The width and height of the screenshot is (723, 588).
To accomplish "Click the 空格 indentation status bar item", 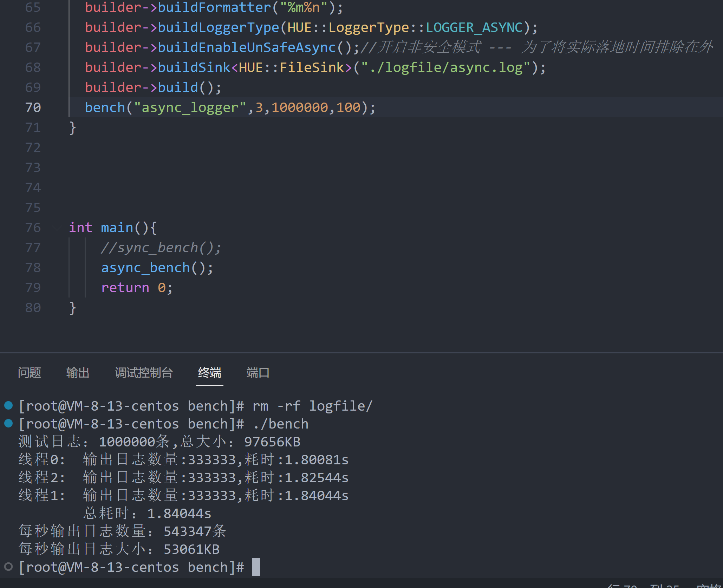I will pos(710,586).
